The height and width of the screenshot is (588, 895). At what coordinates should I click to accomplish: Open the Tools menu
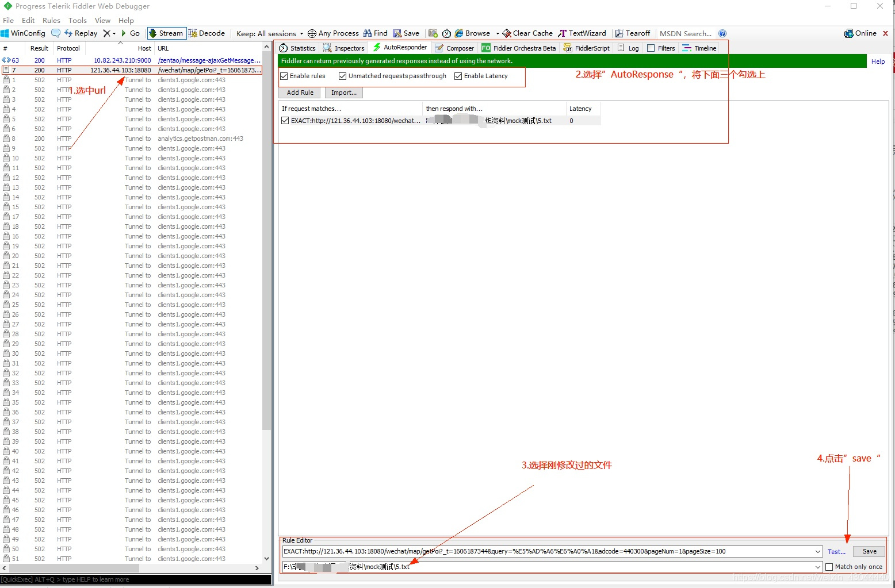(78, 20)
